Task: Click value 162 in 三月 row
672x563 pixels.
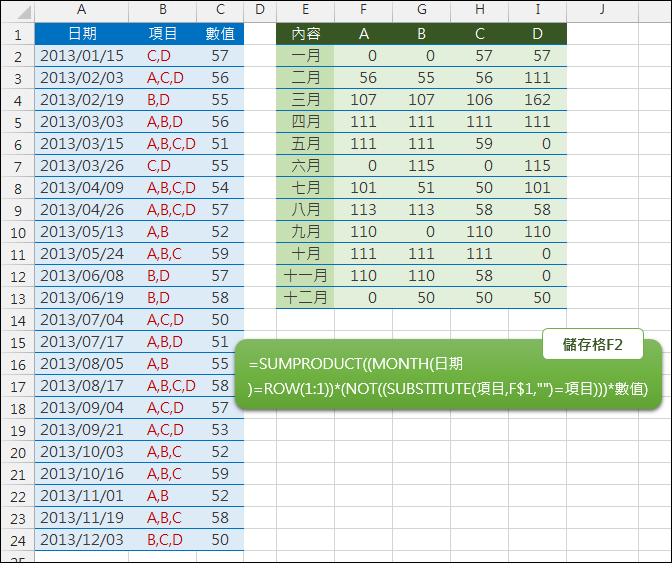Action: pos(537,100)
